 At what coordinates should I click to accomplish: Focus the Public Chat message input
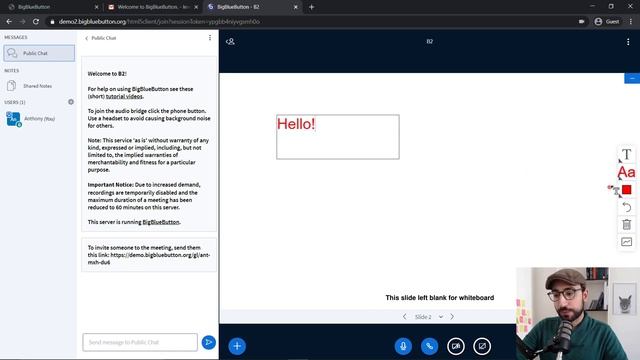click(140, 342)
